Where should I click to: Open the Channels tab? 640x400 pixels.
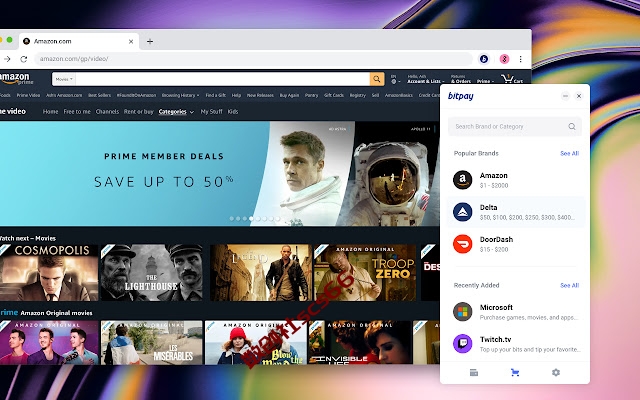[107, 111]
